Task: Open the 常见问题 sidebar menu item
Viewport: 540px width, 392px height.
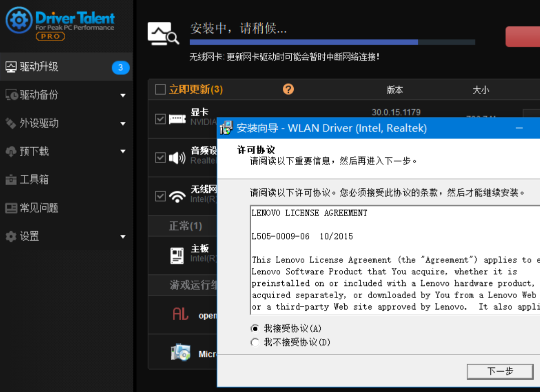Action: (x=67, y=208)
